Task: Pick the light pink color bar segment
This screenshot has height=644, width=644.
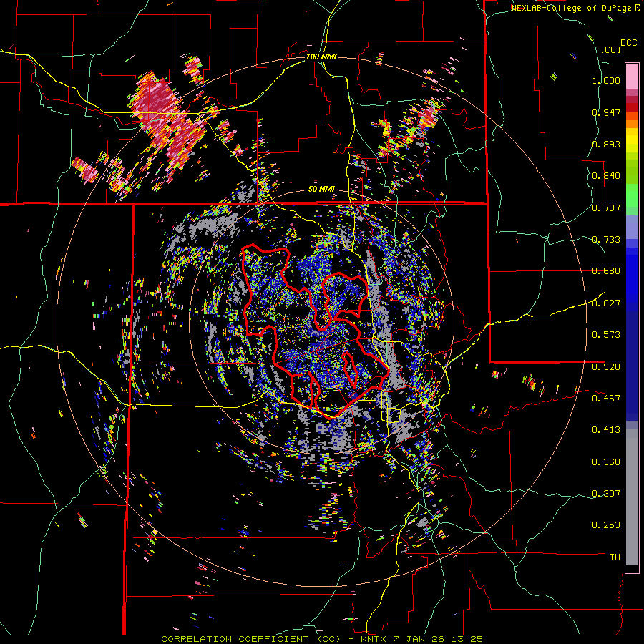Action: pos(632,77)
